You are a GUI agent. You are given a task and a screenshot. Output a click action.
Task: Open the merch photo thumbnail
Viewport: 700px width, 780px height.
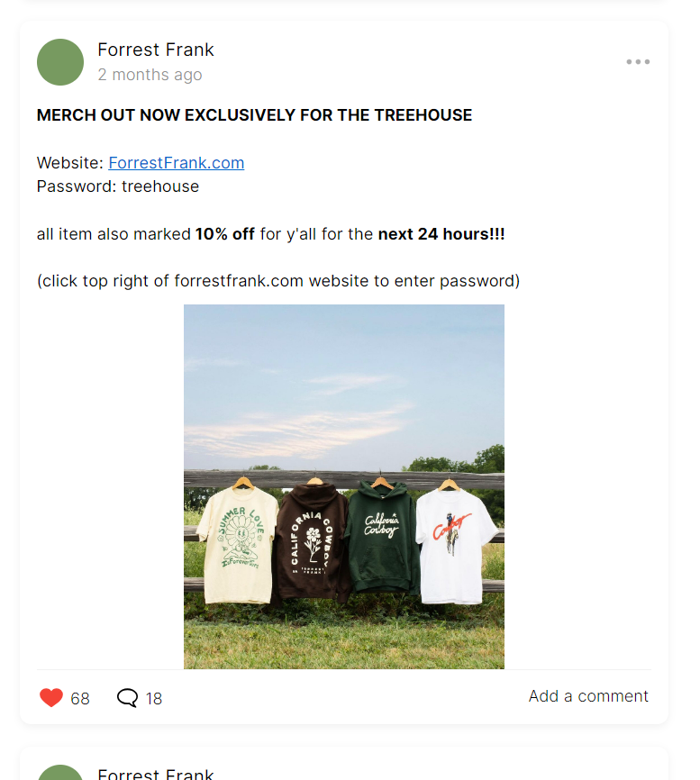tap(344, 486)
